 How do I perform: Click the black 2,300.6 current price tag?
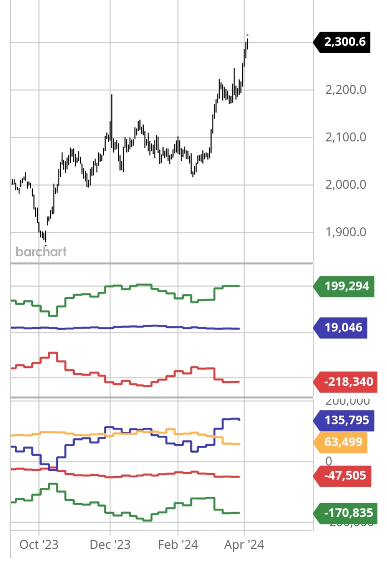pos(344,42)
